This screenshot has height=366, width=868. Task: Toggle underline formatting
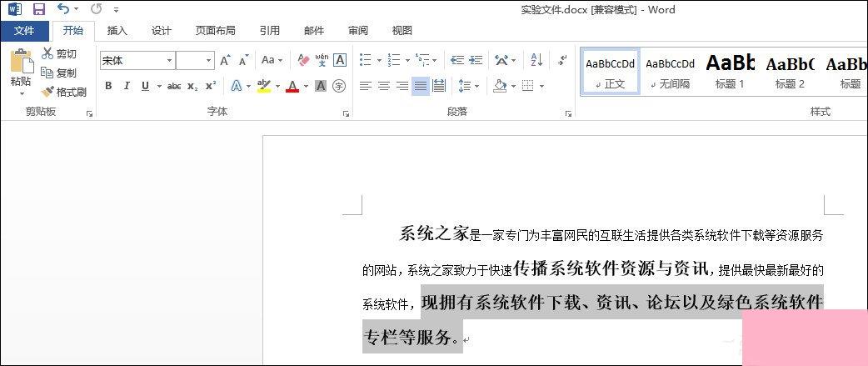pos(145,86)
